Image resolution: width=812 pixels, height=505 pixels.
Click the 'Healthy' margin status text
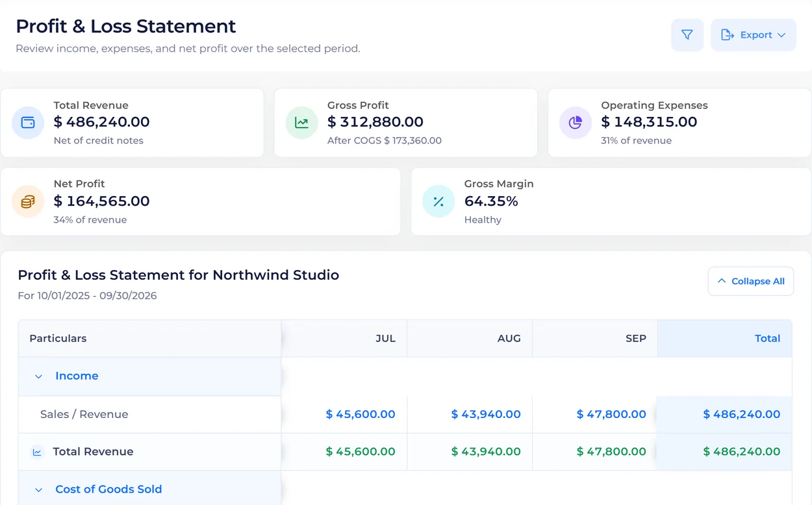coord(483,219)
